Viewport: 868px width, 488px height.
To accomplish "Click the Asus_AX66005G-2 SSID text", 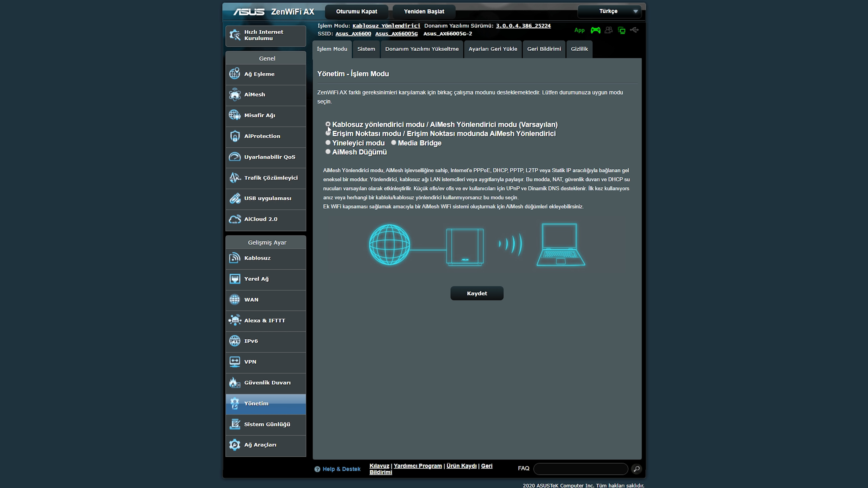I will (448, 34).
